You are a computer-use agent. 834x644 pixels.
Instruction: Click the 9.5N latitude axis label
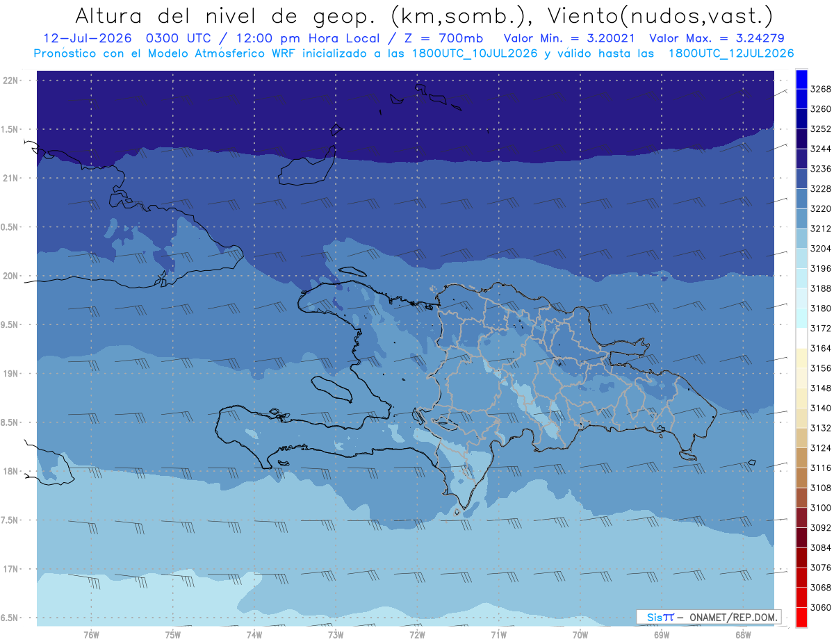pos(10,324)
